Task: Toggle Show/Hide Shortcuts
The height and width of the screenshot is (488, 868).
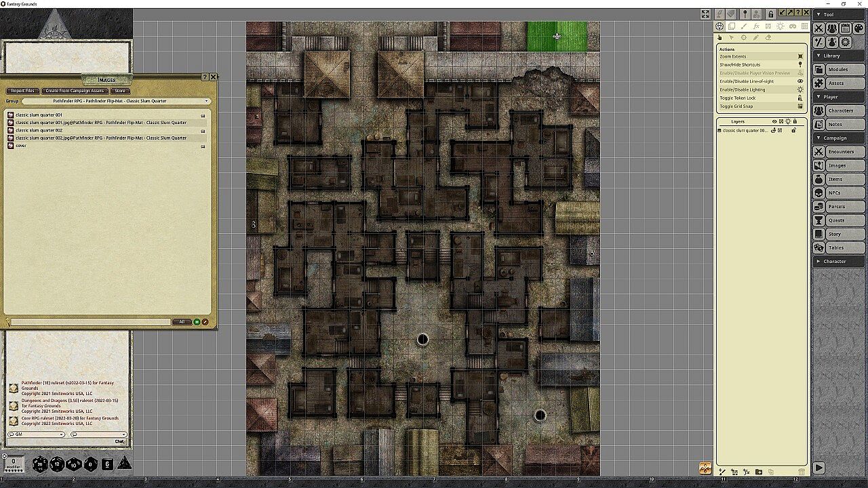Action: [x=761, y=65]
